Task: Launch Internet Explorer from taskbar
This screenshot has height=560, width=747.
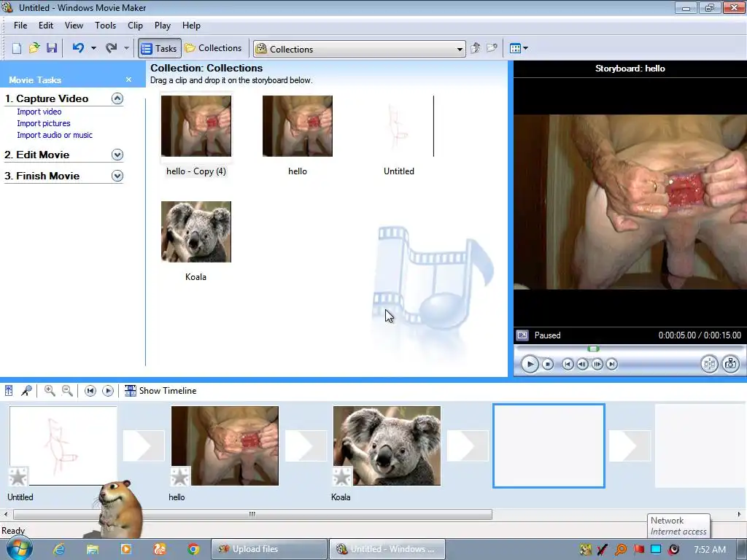Action: click(58, 549)
